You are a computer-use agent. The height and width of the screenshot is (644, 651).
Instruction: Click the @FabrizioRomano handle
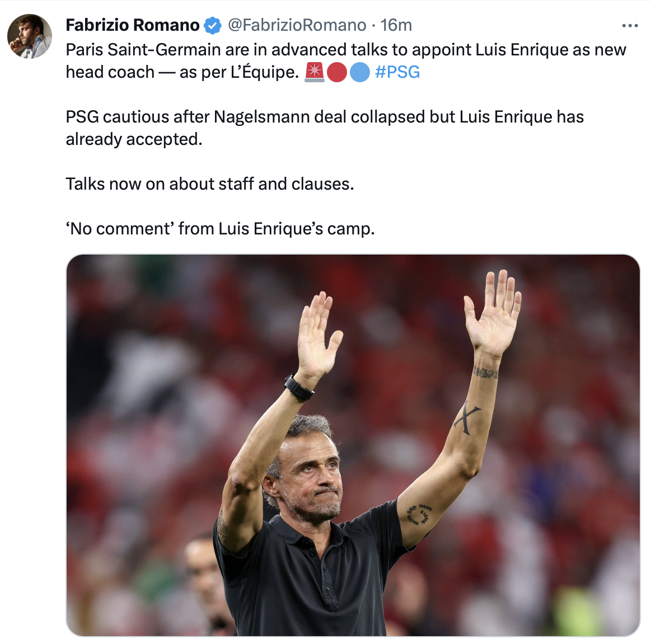tap(297, 25)
